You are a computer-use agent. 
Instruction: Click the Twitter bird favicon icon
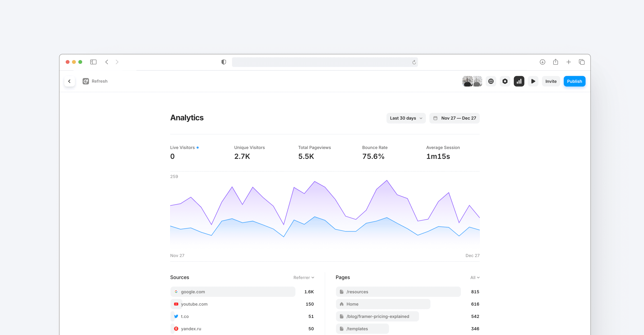[176, 316]
